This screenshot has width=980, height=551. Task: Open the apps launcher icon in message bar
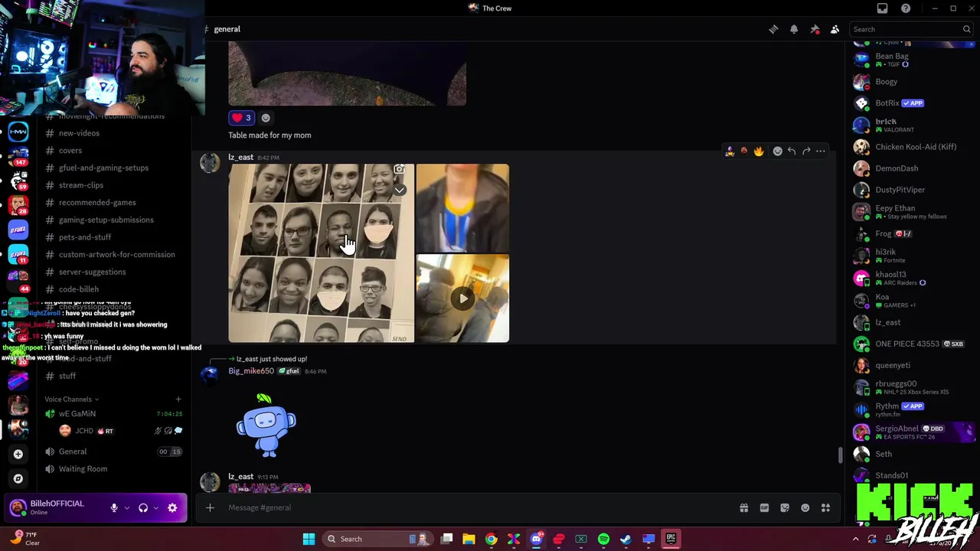tap(825, 507)
